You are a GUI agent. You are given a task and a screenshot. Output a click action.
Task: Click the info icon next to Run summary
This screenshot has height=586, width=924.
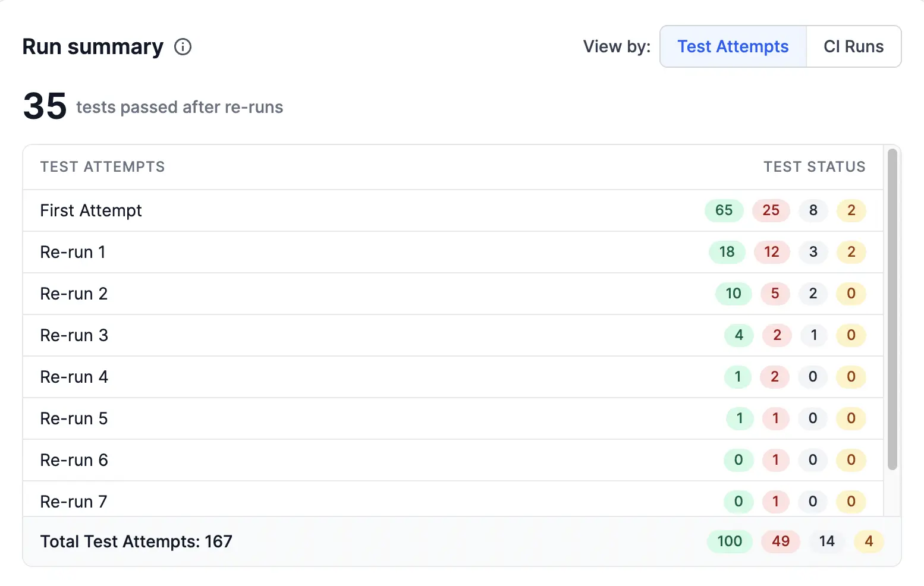click(183, 47)
